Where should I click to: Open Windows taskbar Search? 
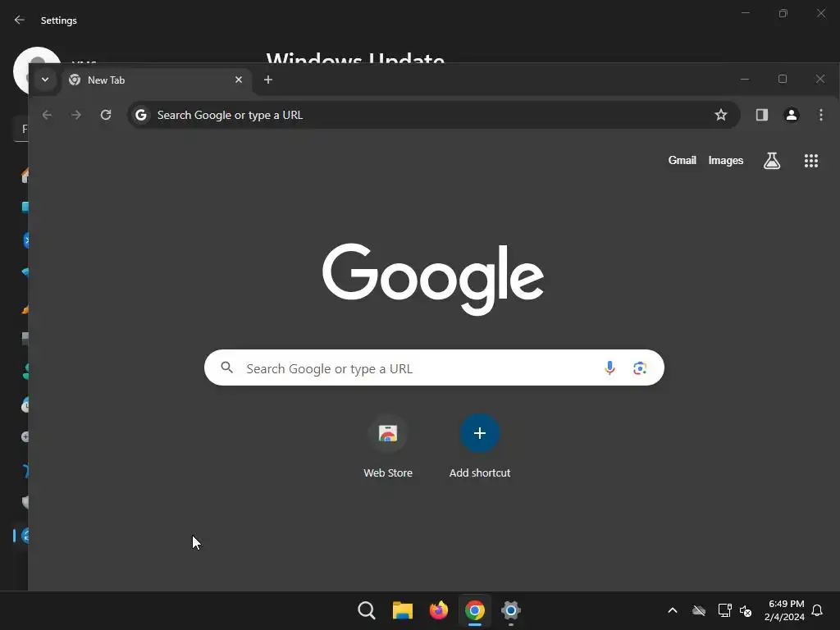(367, 610)
